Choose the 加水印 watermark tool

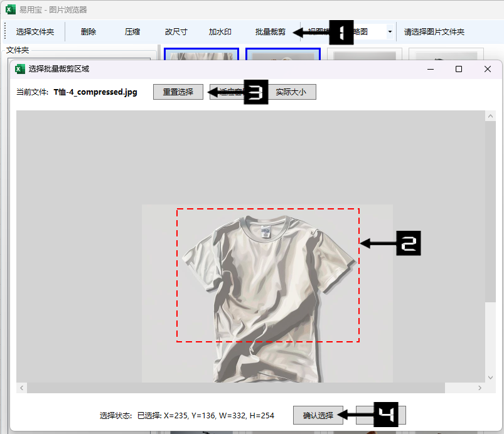coord(220,32)
